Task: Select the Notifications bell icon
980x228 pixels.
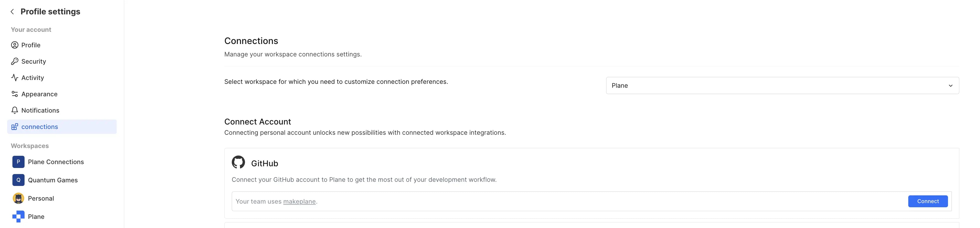Action: (14, 110)
